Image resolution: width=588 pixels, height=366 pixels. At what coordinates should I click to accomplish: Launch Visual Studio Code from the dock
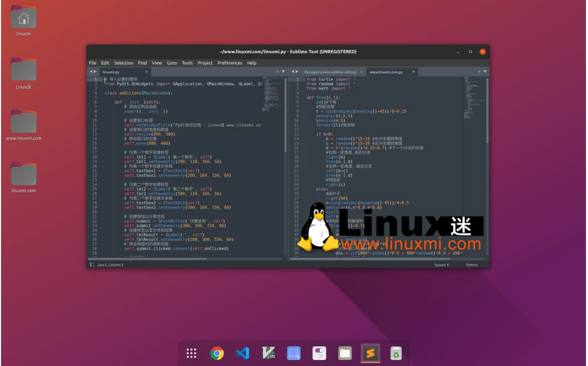243,354
